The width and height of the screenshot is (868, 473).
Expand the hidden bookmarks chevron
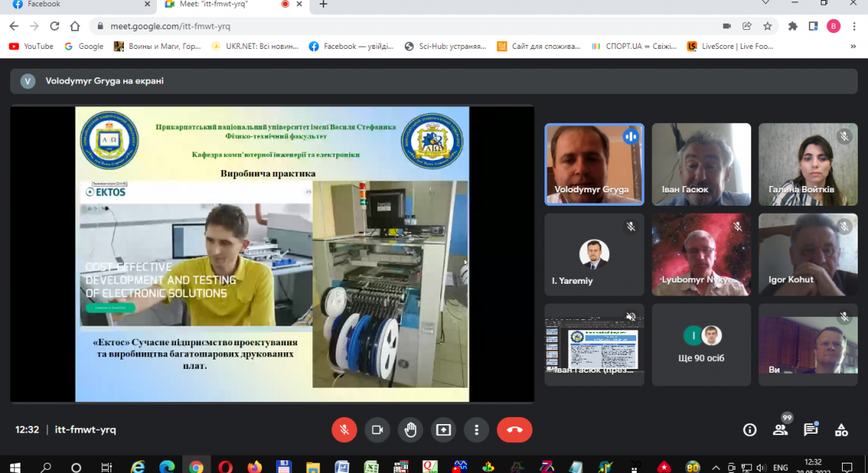click(853, 47)
